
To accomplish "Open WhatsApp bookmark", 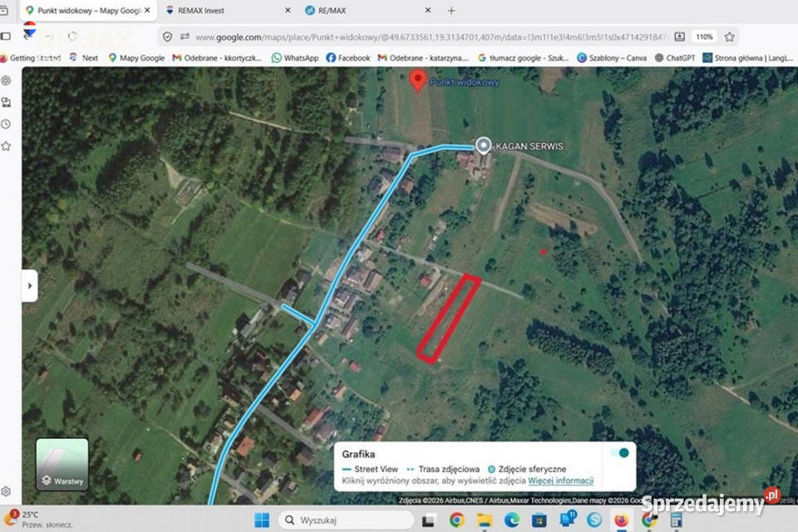I will pos(295,58).
